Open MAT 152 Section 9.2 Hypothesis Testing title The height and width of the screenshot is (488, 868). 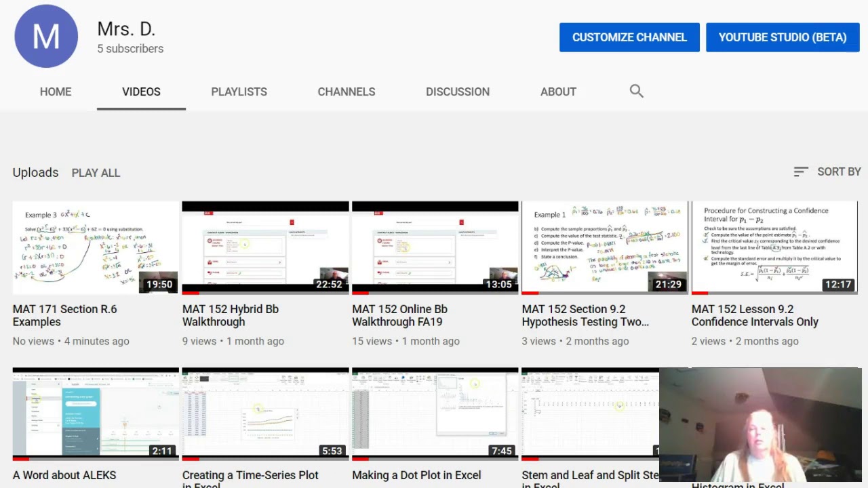(585, 315)
